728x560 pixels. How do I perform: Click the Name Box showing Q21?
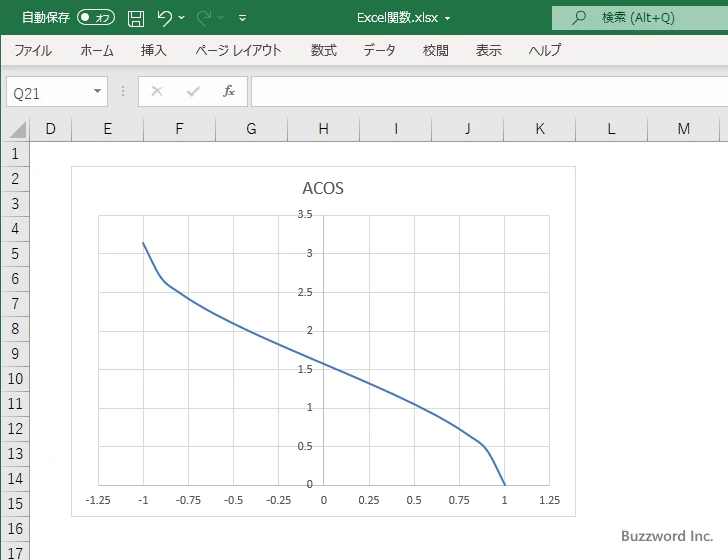pos(48,92)
